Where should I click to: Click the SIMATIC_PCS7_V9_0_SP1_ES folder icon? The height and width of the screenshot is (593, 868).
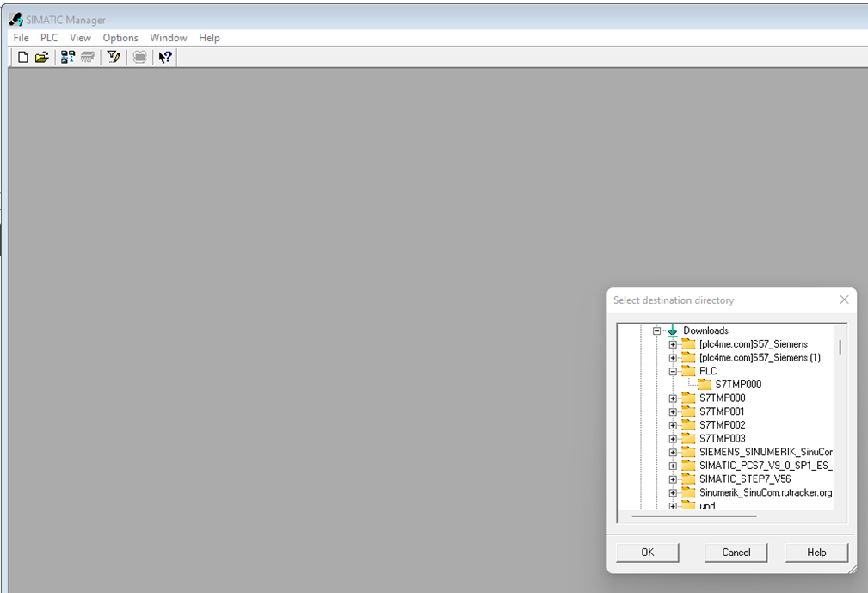click(x=688, y=466)
